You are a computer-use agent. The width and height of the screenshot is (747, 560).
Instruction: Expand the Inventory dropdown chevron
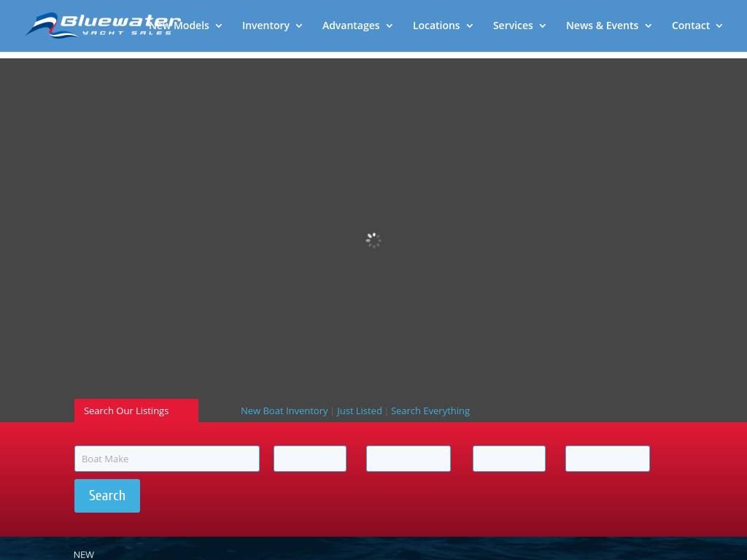298,26
